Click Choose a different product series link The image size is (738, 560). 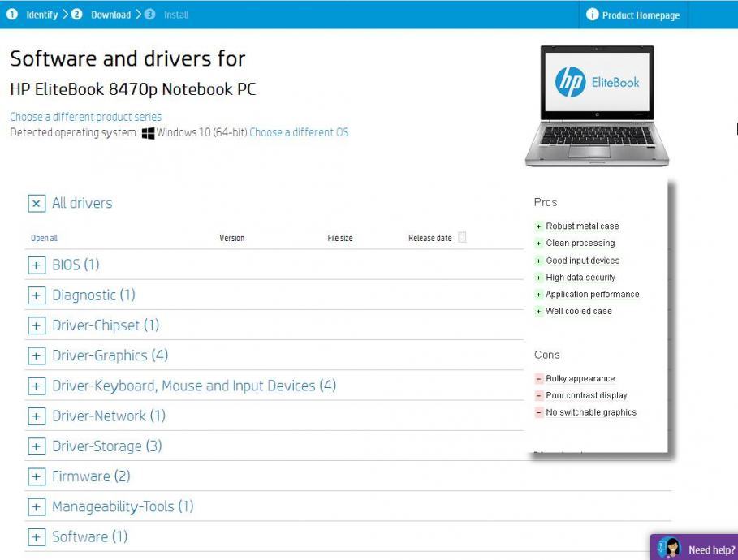coord(85,117)
